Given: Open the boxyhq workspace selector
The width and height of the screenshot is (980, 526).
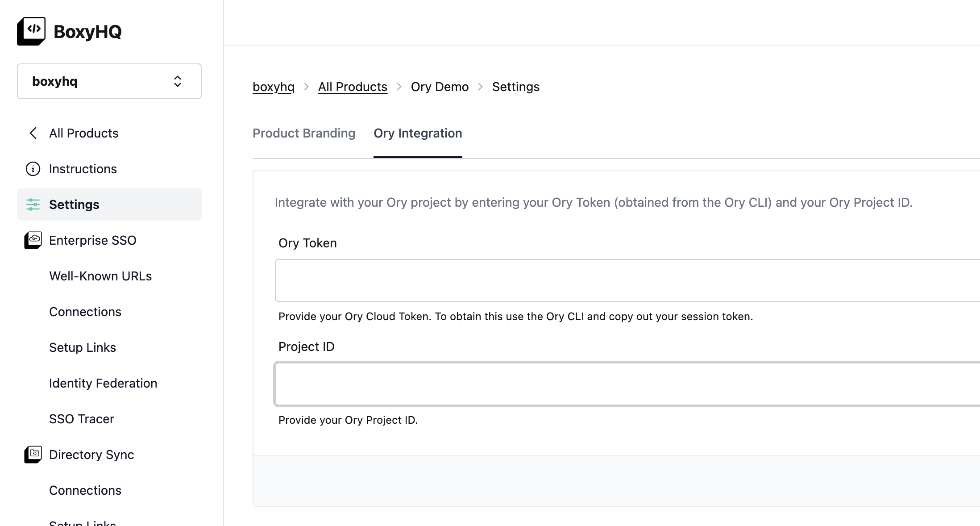Looking at the screenshot, I should [x=109, y=81].
